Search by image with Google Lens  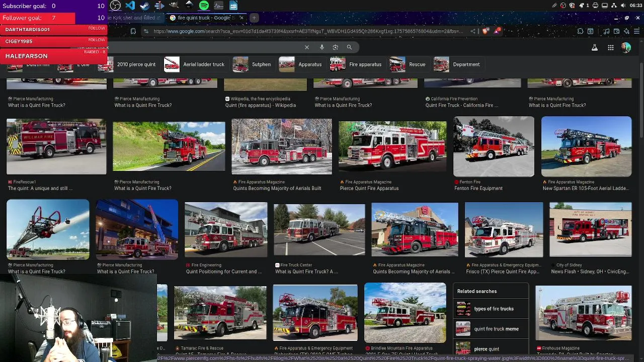(336, 47)
